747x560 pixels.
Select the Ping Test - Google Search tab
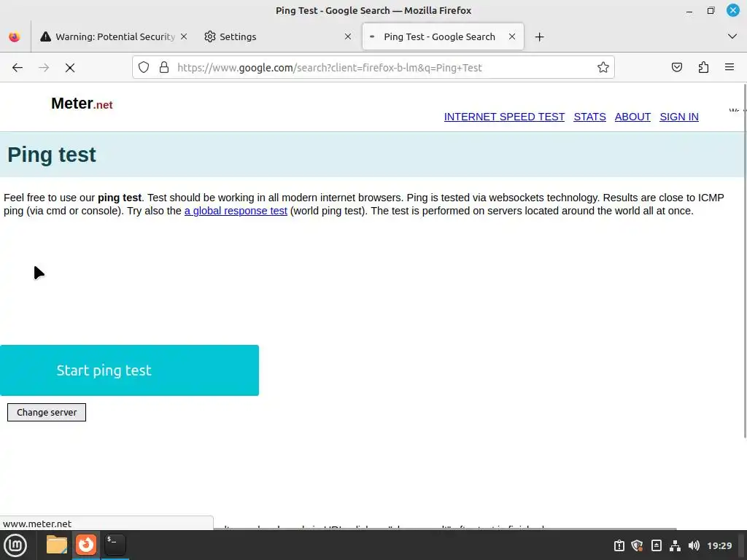pyautogui.click(x=443, y=36)
